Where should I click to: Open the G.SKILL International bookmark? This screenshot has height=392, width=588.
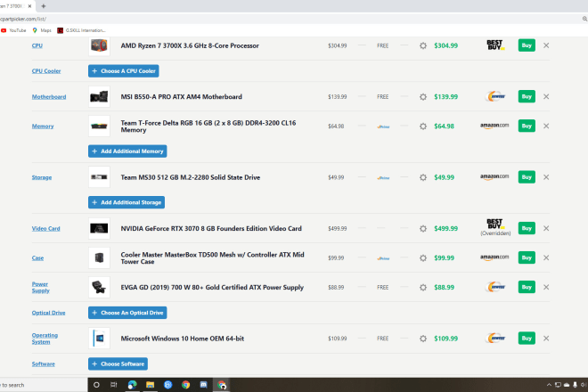81,30
